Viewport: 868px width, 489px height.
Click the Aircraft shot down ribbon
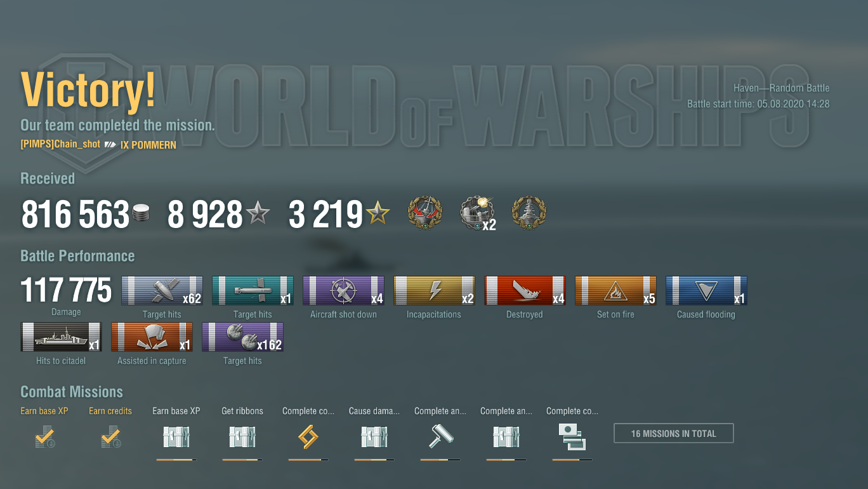click(343, 291)
